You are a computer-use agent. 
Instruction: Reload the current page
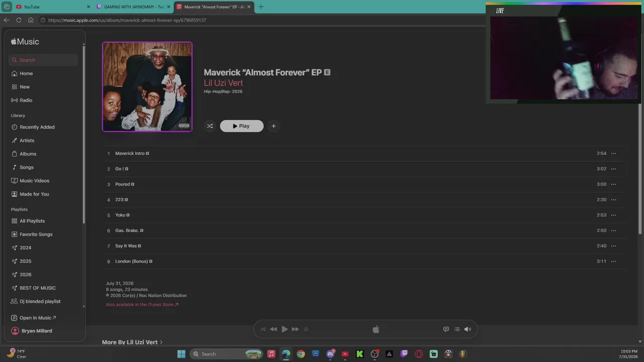19,20
